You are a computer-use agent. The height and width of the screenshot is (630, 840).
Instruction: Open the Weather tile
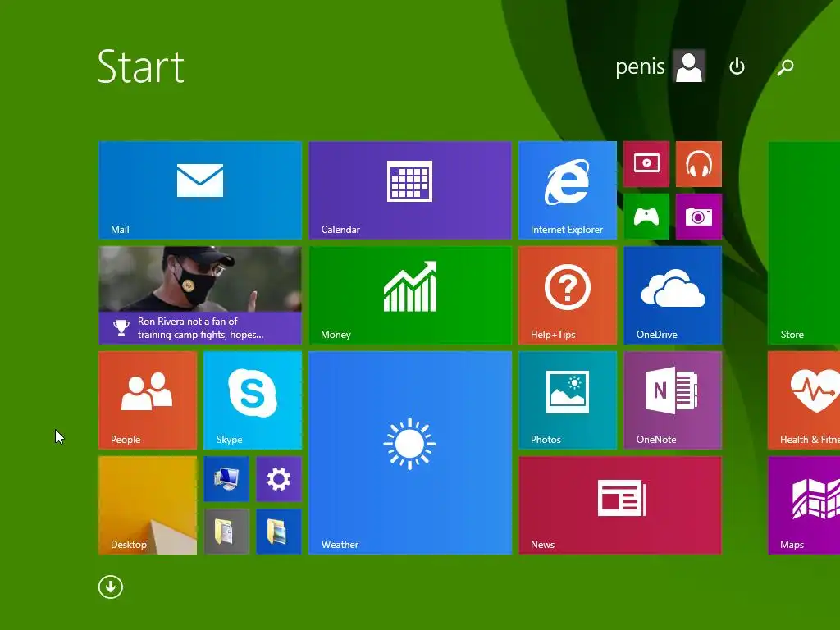[410, 453]
